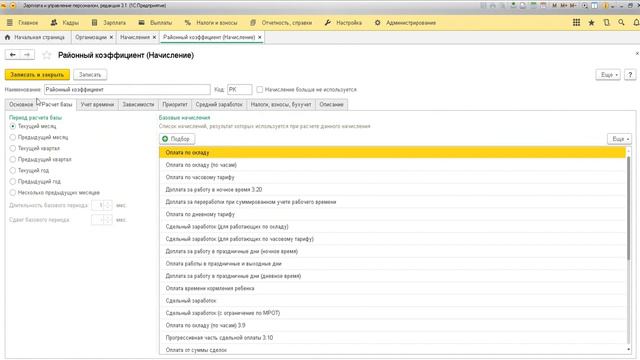Open help with question mark button
The image size is (640, 360).
[x=630, y=75]
